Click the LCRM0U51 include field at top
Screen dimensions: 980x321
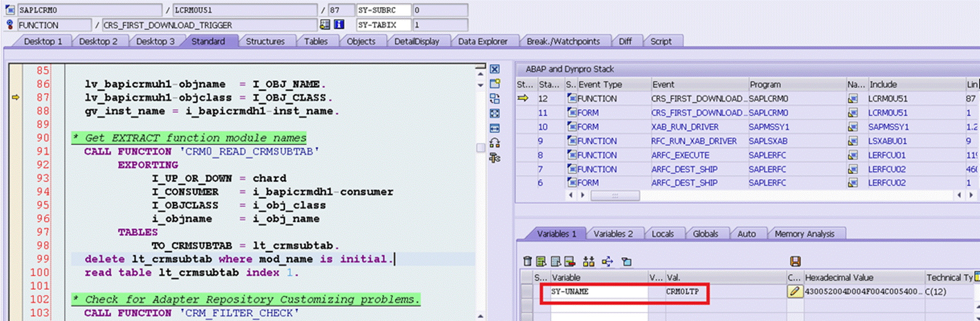pos(245,10)
